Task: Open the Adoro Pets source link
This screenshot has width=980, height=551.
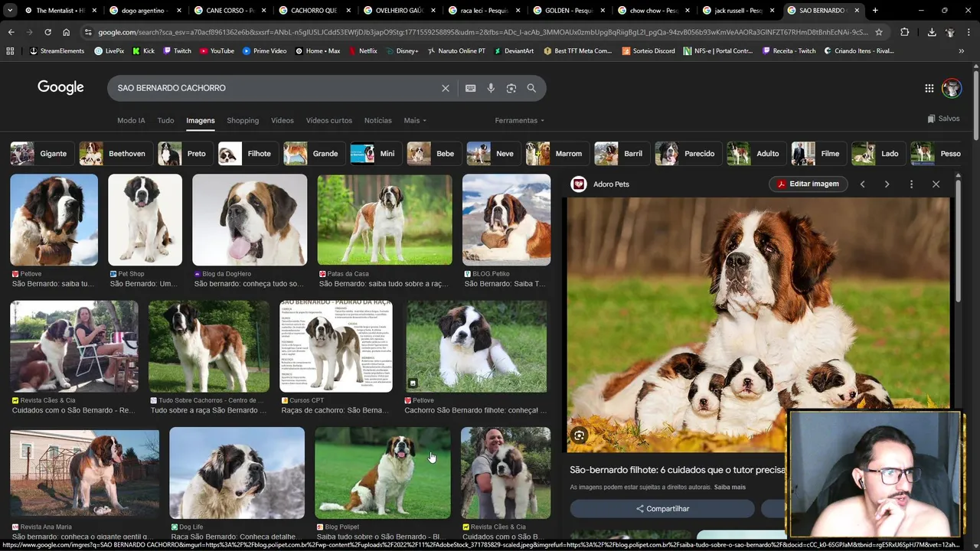Action: (601, 184)
